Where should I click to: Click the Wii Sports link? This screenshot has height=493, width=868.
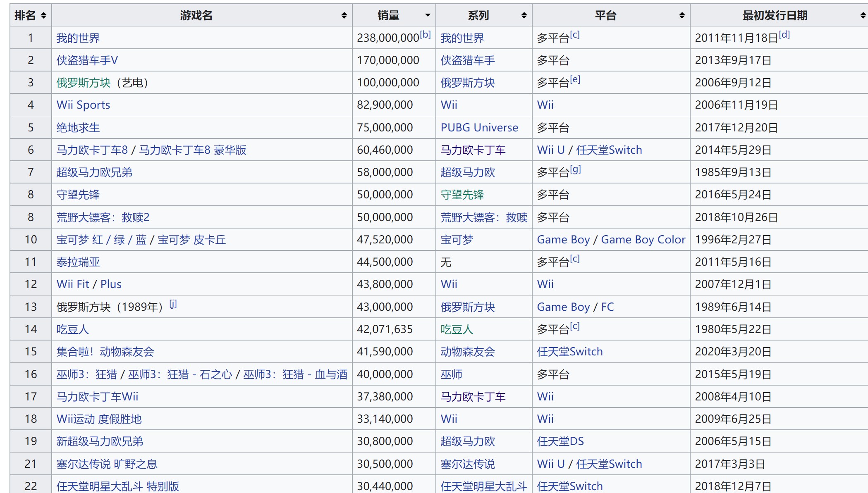(83, 105)
